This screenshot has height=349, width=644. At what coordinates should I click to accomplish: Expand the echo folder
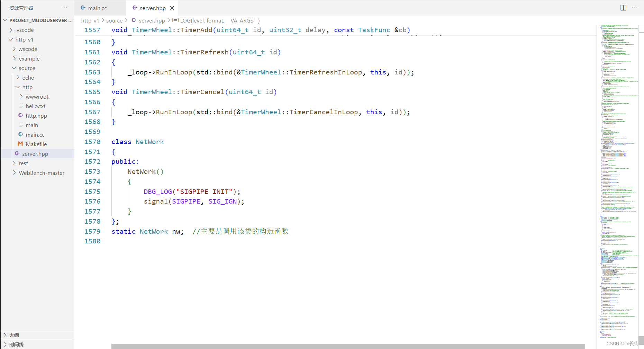coord(18,78)
